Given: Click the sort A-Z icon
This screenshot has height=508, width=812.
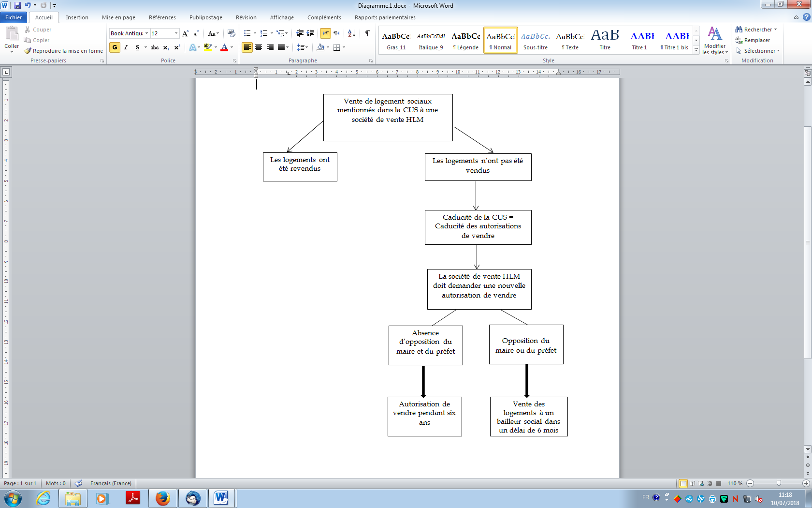Looking at the screenshot, I should tap(351, 33).
